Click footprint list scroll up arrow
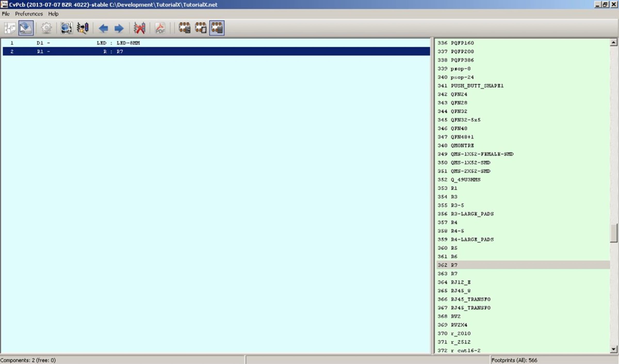 click(x=614, y=42)
